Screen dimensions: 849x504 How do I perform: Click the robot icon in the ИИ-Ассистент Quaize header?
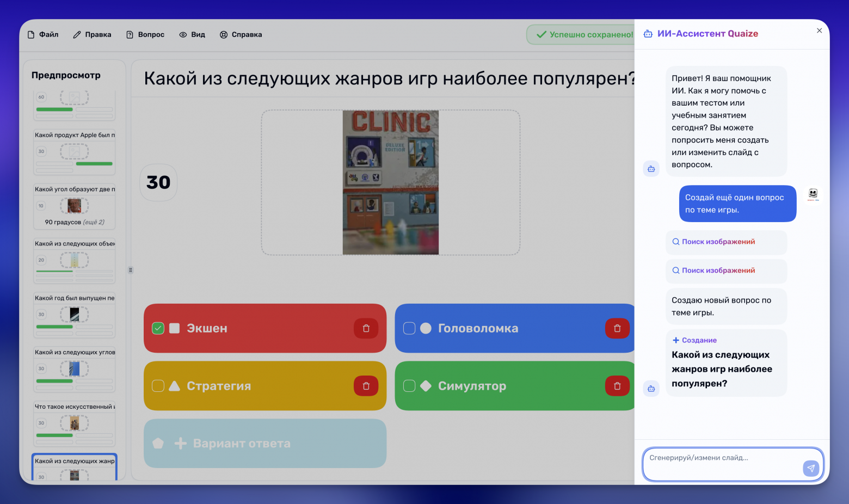648,33
